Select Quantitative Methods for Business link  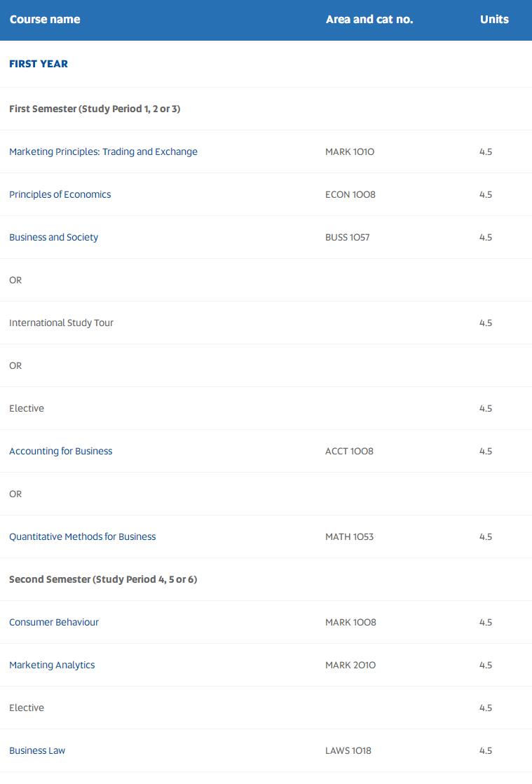83,536
